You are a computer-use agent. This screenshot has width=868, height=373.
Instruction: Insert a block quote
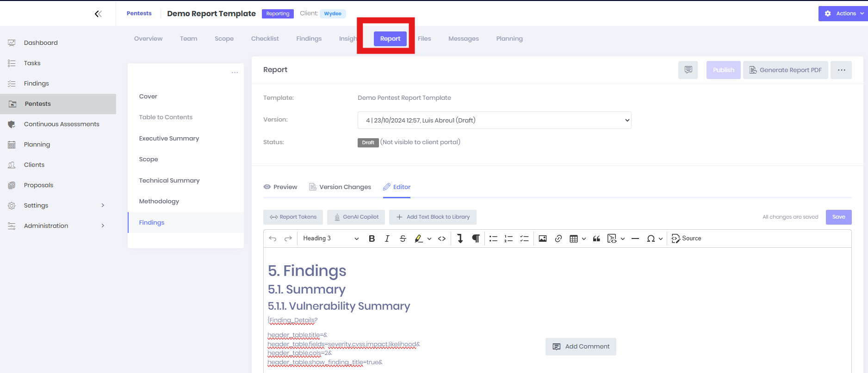pyautogui.click(x=596, y=238)
